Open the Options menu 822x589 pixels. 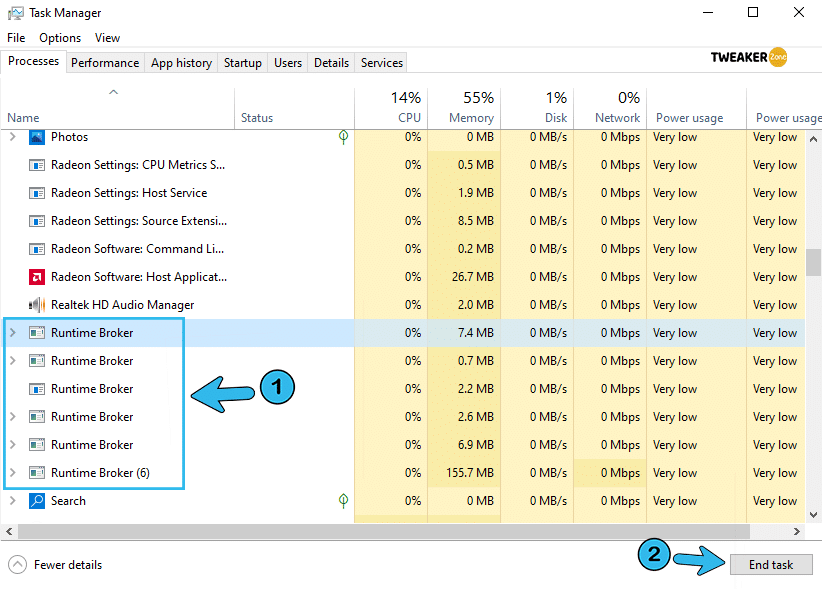tap(60, 38)
